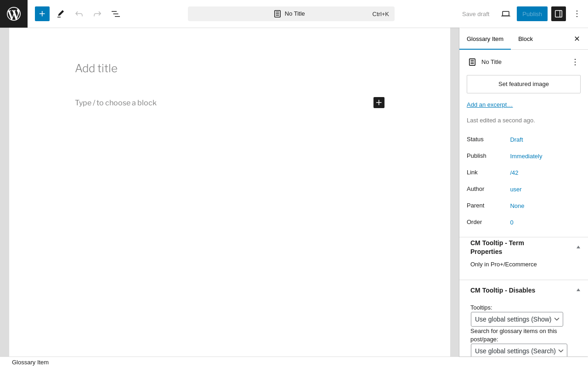Collapse the CM Tooltip - Disables panel

tap(578, 290)
